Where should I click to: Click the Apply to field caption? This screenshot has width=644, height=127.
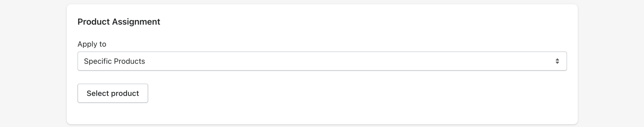[x=92, y=44]
